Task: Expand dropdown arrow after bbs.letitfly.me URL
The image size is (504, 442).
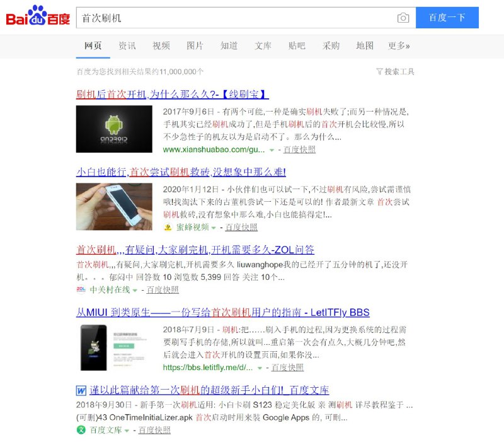Action: [x=260, y=368]
